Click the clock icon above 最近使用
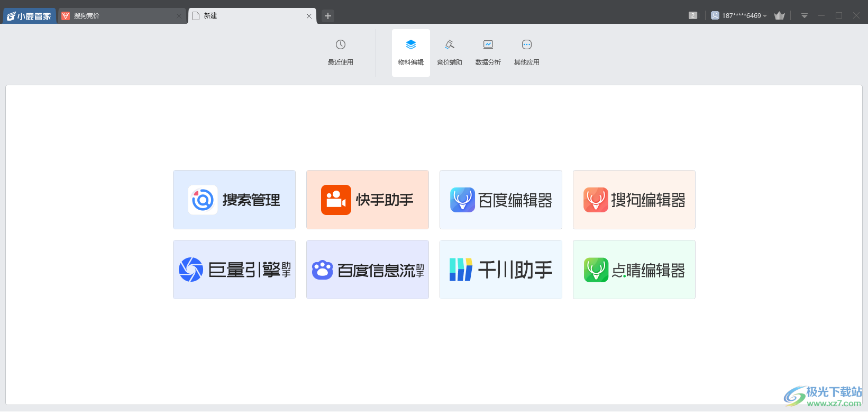This screenshot has height=412, width=868. tap(341, 44)
